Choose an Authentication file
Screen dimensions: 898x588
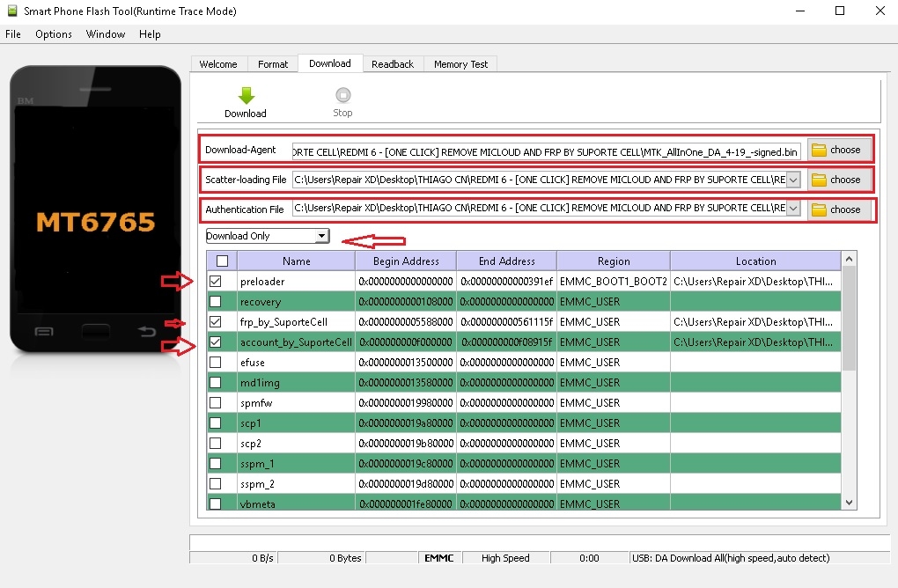click(837, 209)
